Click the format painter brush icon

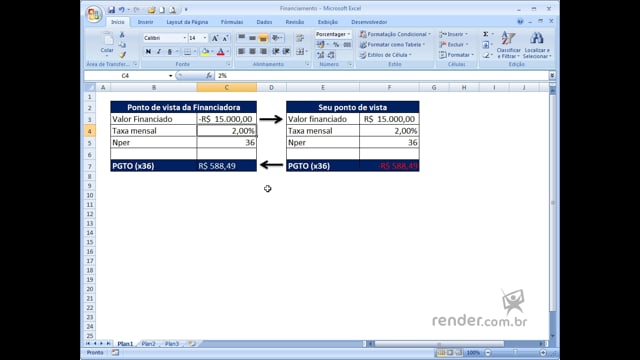[x=122, y=55]
